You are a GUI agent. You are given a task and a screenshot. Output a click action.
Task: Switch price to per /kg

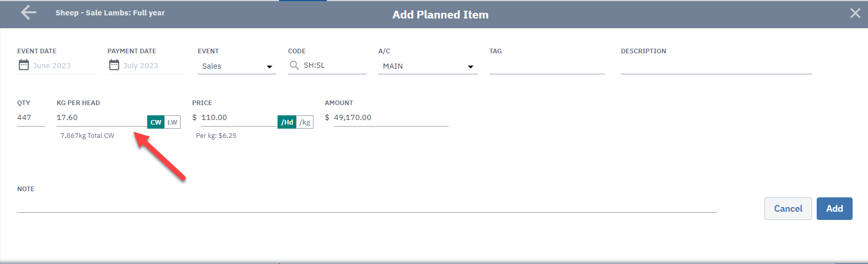[x=305, y=122]
